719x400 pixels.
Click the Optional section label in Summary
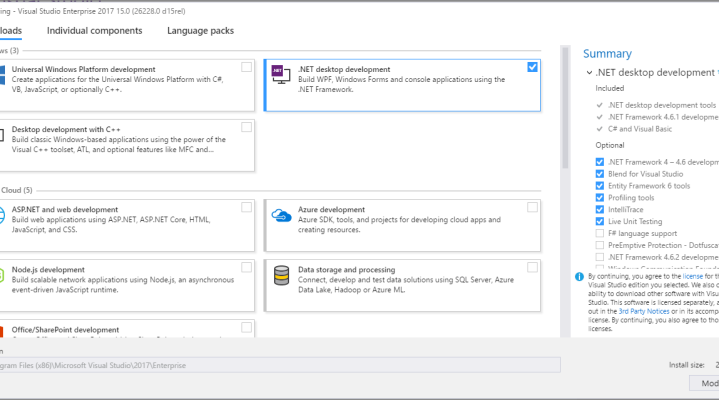(x=610, y=145)
